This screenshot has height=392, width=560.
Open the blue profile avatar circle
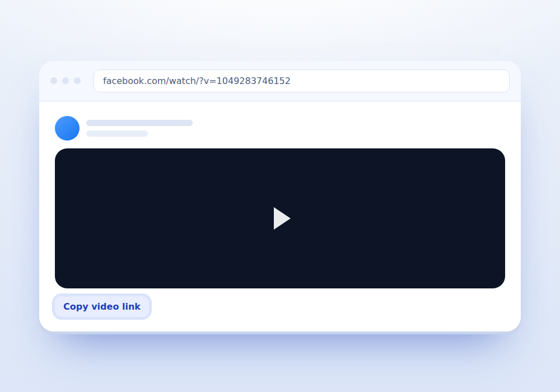pyautogui.click(x=67, y=128)
